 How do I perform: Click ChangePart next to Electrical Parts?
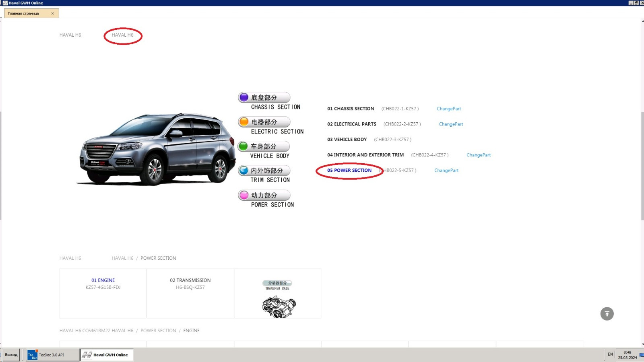[x=451, y=124]
